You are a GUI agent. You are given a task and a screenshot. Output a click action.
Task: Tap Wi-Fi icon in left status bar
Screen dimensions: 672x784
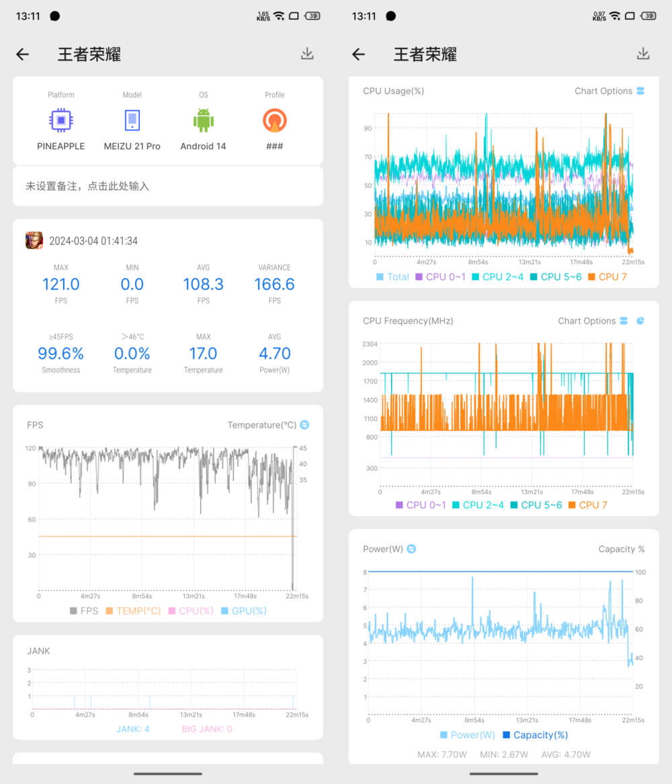280,16
